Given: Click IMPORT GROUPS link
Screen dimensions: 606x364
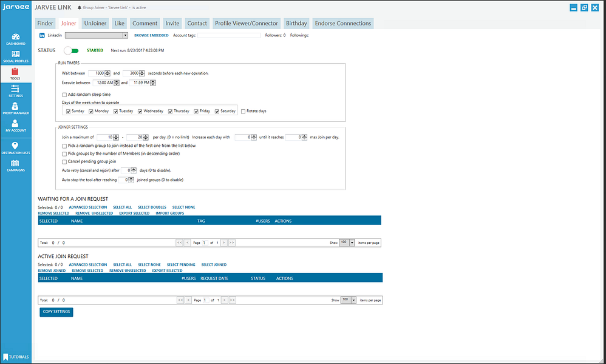Looking at the screenshot, I should (x=170, y=214).
